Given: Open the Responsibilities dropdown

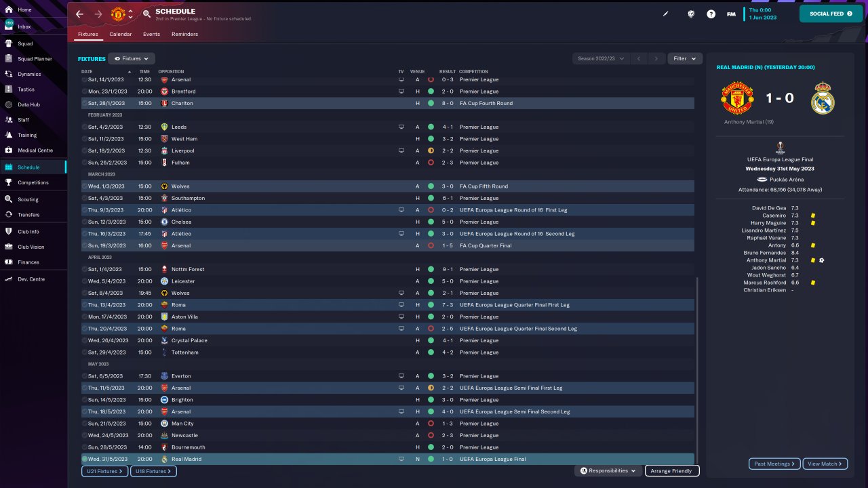Looking at the screenshot, I should click(x=608, y=471).
